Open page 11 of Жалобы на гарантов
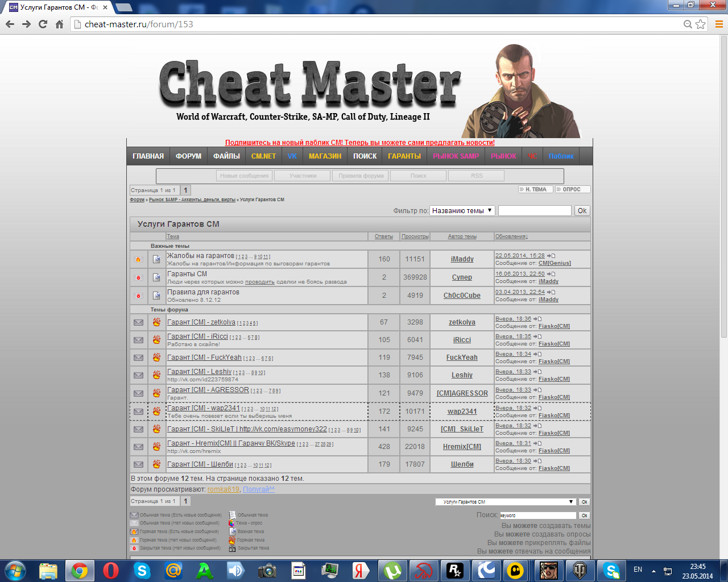 point(267,257)
